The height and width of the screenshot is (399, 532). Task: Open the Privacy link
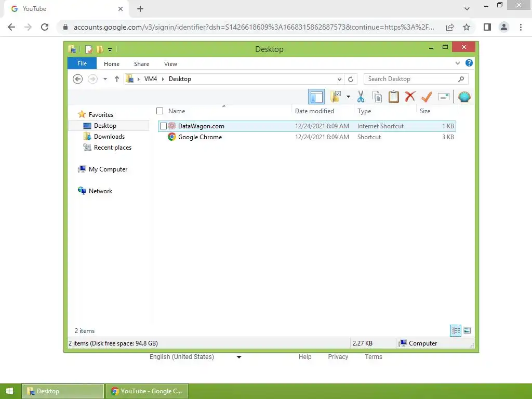click(x=338, y=356)
